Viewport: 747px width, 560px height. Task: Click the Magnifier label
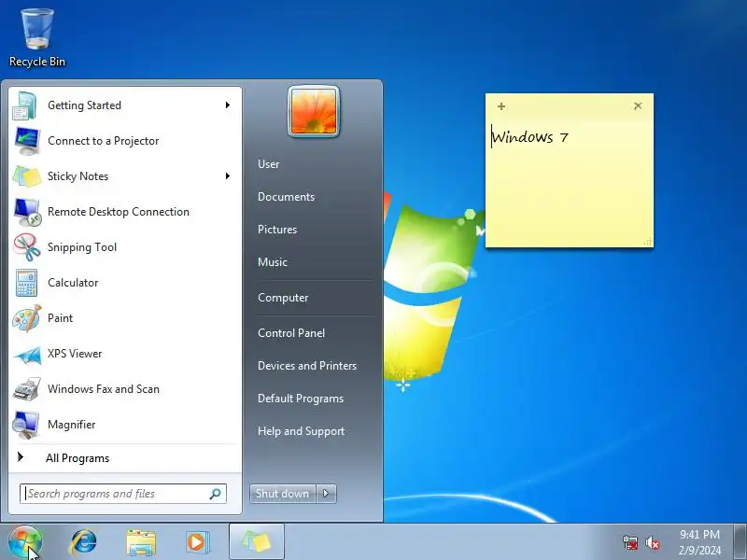click(72, 425)
